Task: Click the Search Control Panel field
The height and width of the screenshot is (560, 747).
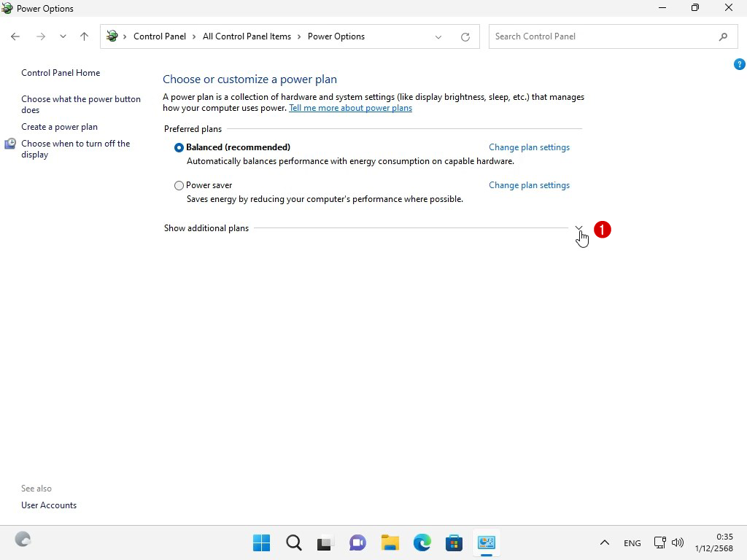Action: 602,36
